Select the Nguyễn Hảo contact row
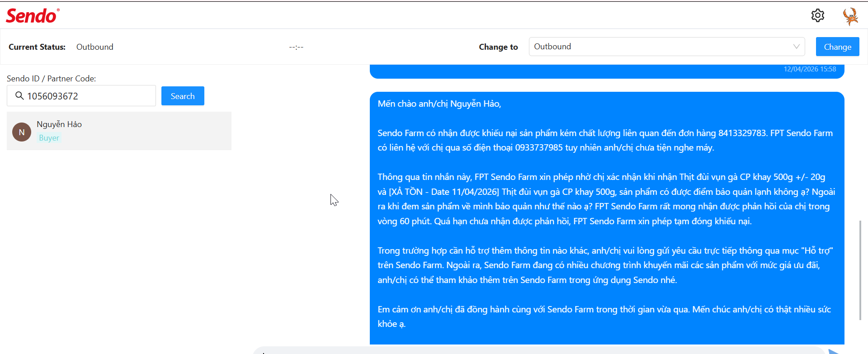This screenshot has width=868, height=354. point(119,131)
